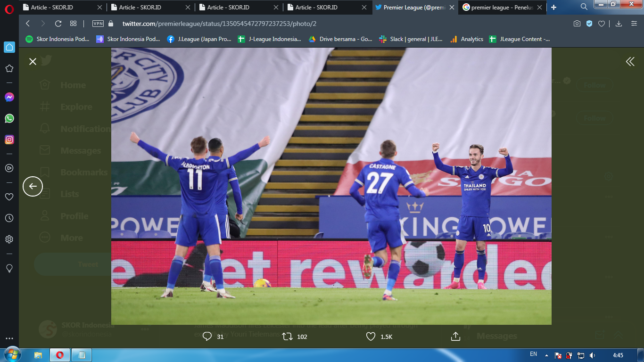
Task: Open Skor Indonesia Pod Spotify bookmark
Action: click(58, 39)
